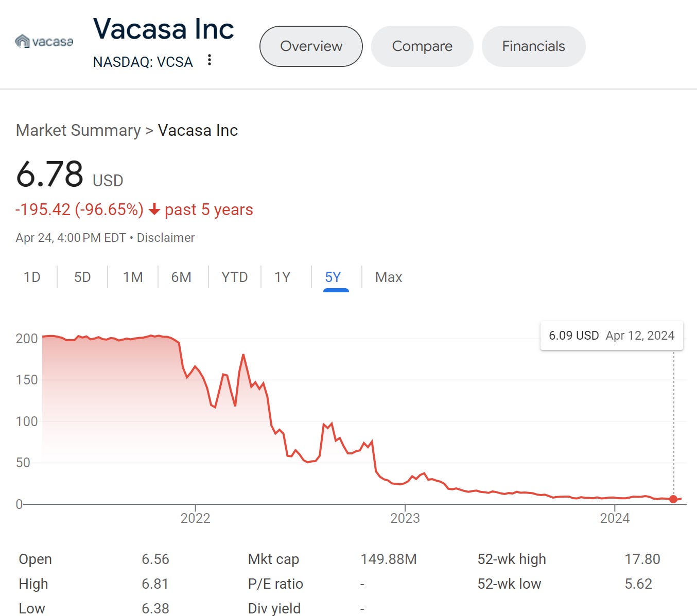This screenshot has width=697, height=616.
Task: Open the three-dot options menu near VCSA
Action: [x=209, y=60]
